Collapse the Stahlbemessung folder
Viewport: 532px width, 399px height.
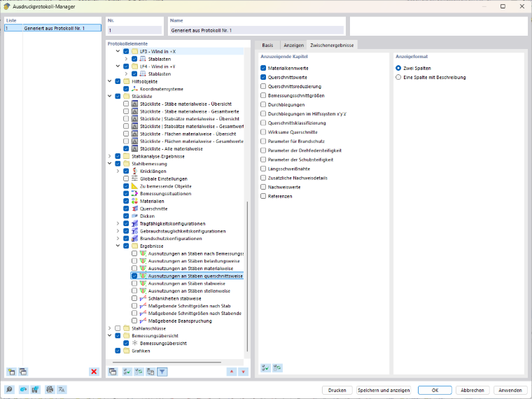pos(110,164)
